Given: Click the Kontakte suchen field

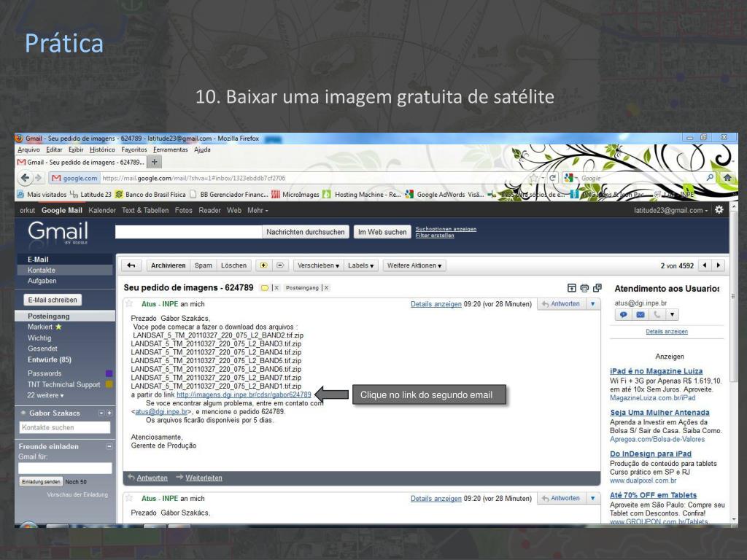Looking at the screenshot, I should click(x=65, y=427).
